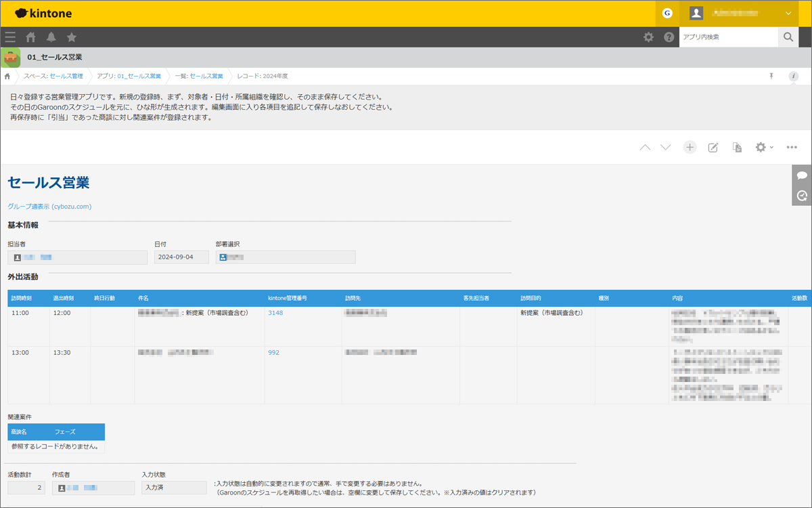Edit this record with the pencil icon
Viewport: 812px width, 508px height.
click(x=713, y=148)
